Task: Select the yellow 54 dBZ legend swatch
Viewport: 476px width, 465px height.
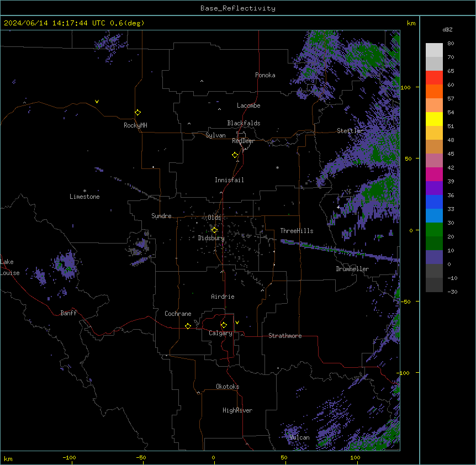Action: coord(434,119)
